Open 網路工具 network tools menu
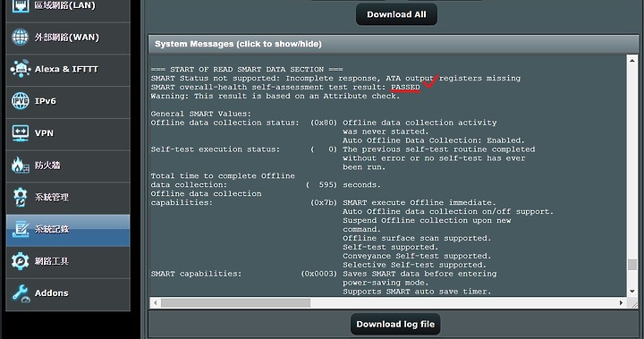 68,262
